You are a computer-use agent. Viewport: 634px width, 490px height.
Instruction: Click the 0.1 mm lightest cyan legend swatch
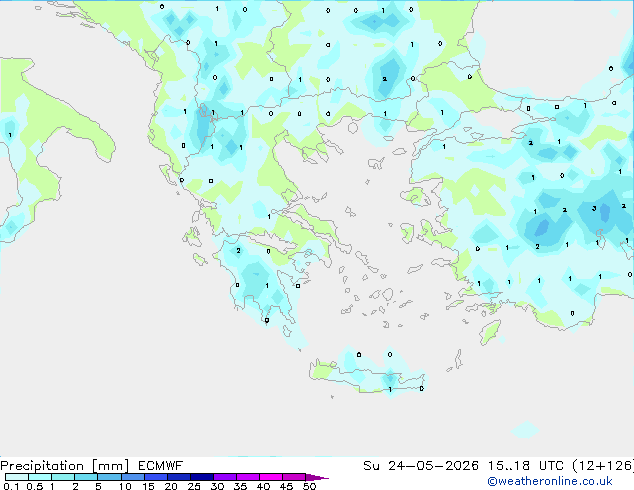(17, 477)
